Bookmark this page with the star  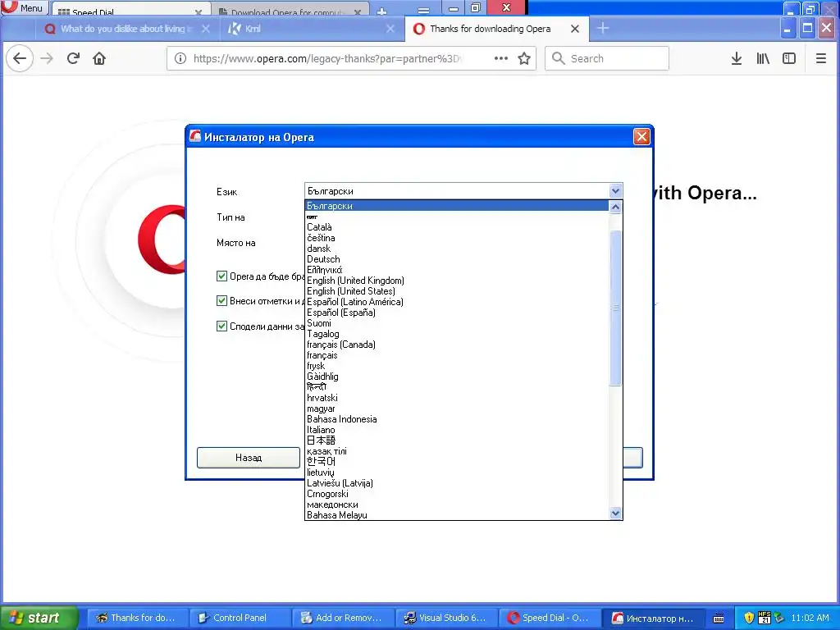click(524, 58)
